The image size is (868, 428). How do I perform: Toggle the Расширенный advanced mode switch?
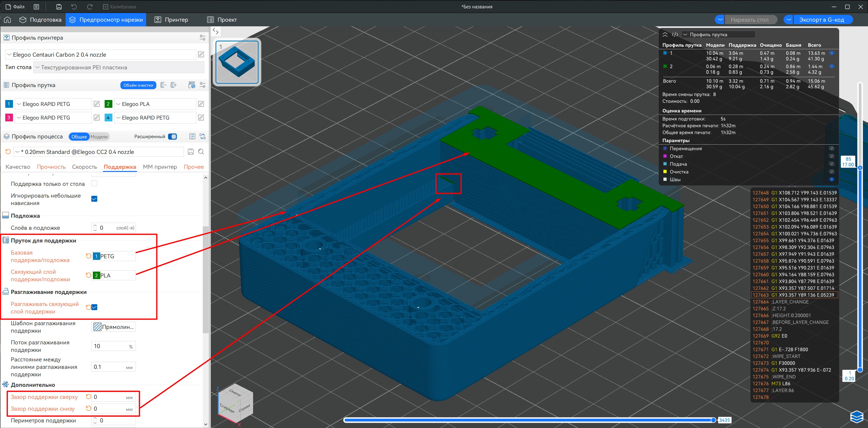[172, 137]
